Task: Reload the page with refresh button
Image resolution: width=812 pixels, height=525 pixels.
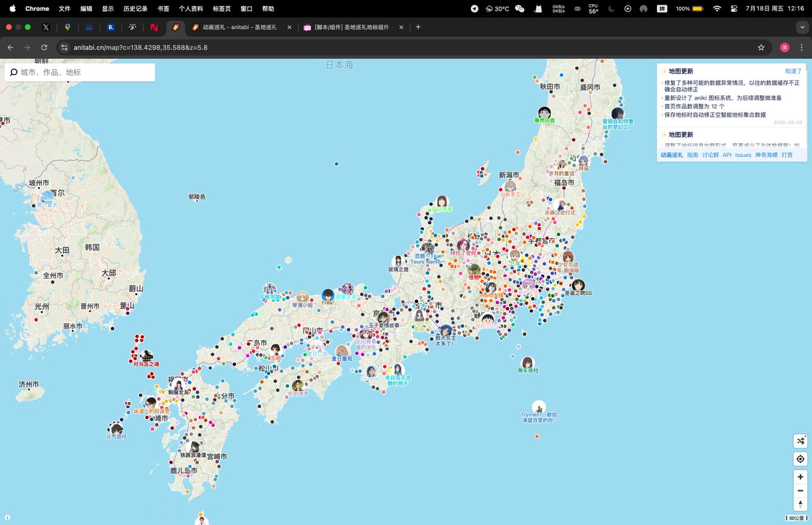Action: tap(44, 47)
